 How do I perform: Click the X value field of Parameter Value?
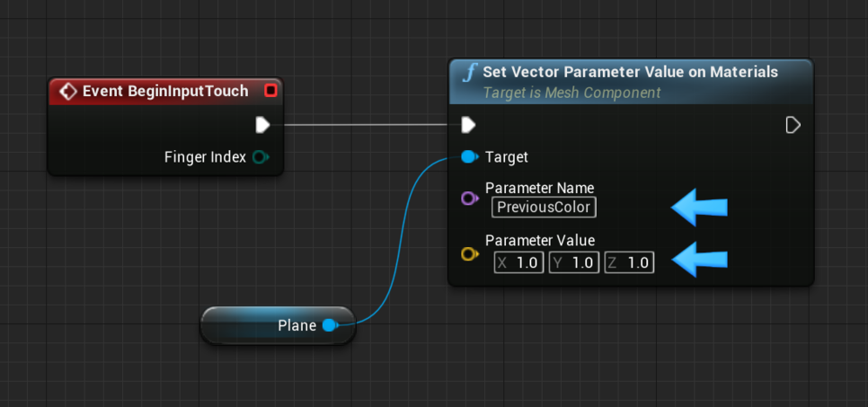click(518, 262)
